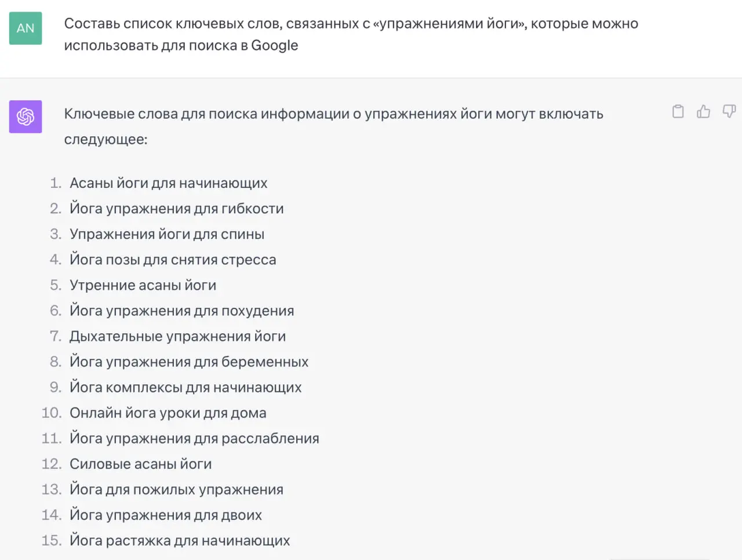Click the green AN user avatar
The width and height of the screenshot is (742, 560).
point(26,28)
